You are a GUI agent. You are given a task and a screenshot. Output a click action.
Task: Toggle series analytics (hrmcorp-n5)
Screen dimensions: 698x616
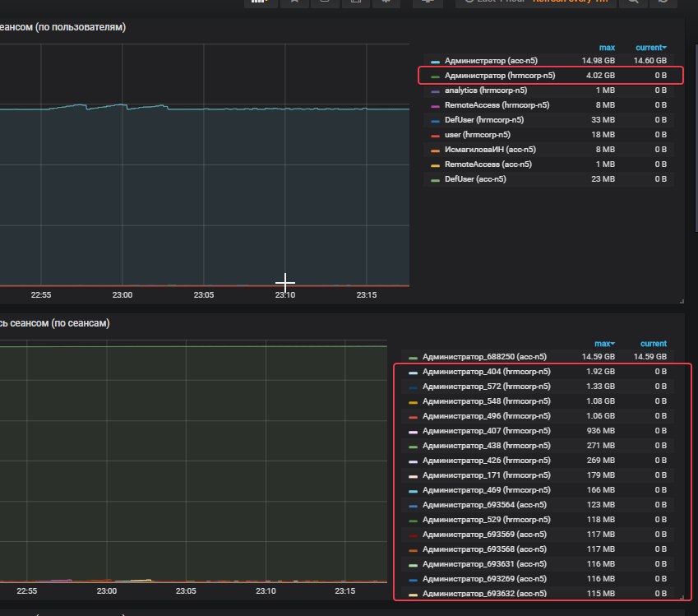(486, 90)
